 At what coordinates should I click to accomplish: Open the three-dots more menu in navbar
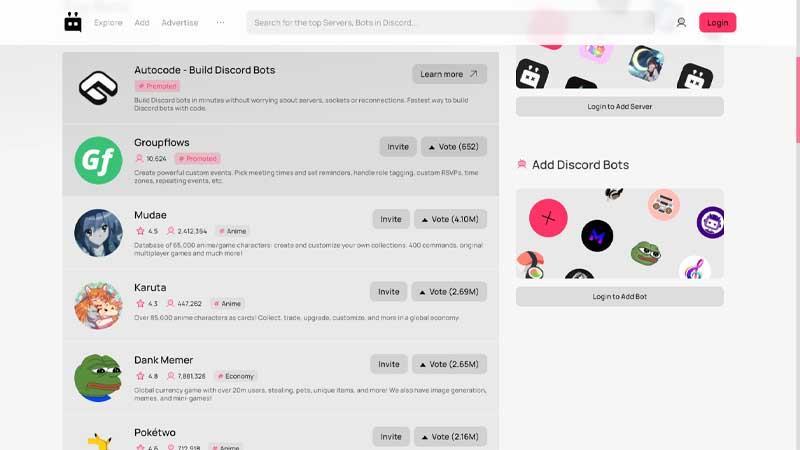220,22
